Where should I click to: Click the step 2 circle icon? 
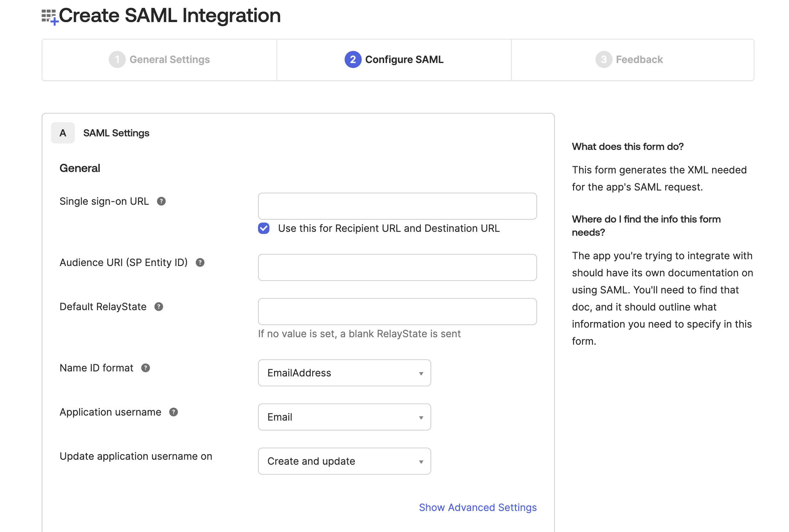[x=352, y=60]
